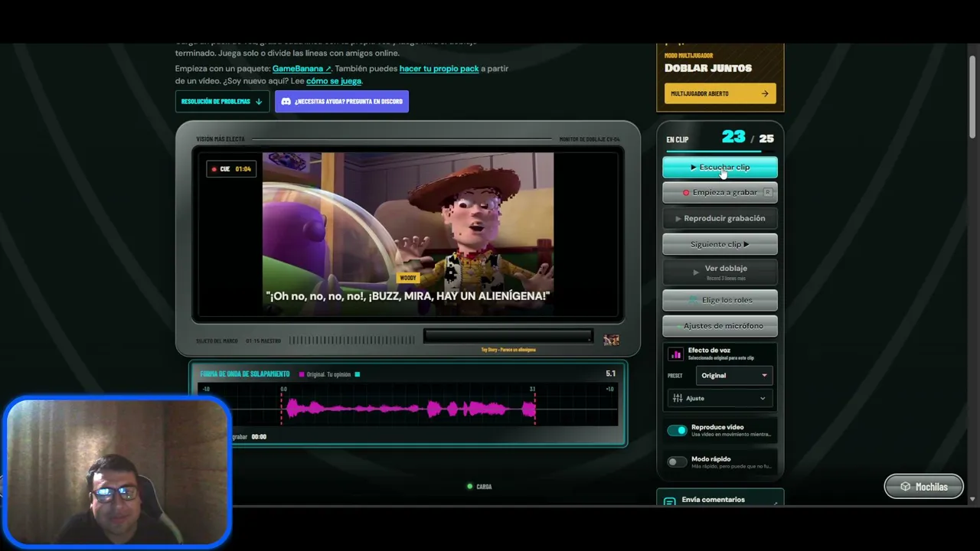Open the cómo se juega link
Image resolution: width=980 pixels, height=551 pixels.
334,81
